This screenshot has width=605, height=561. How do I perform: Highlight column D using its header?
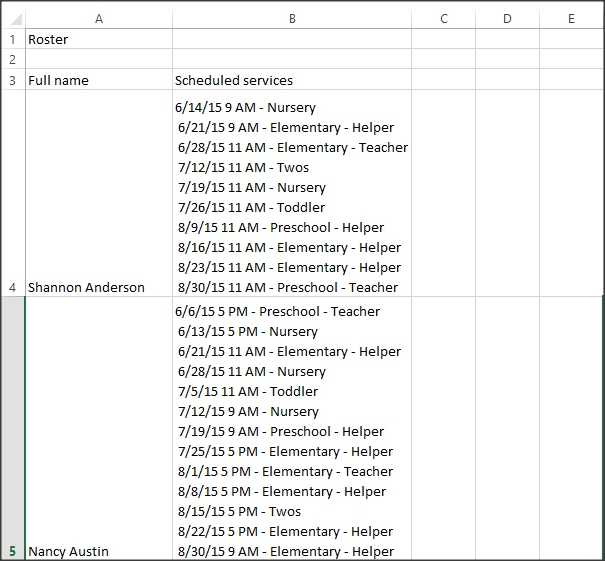pos(507,18)
